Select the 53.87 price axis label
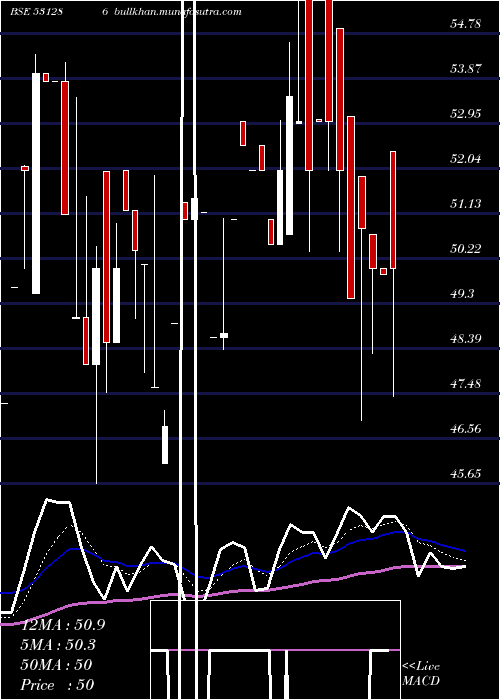500x700 pixels. 466,69
